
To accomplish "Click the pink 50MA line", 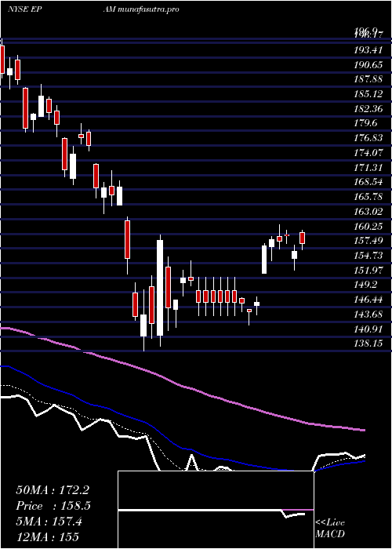I will tap(182, 385).
